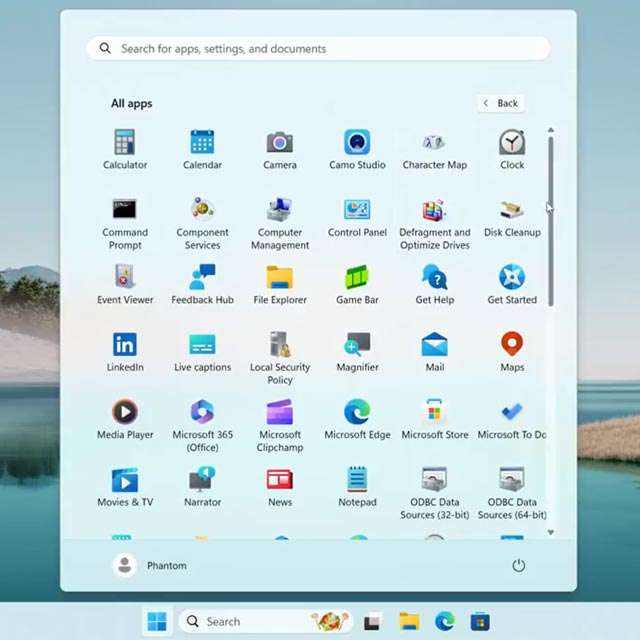
Task: Open Local Security Policy
Action: tap(280, 358)
